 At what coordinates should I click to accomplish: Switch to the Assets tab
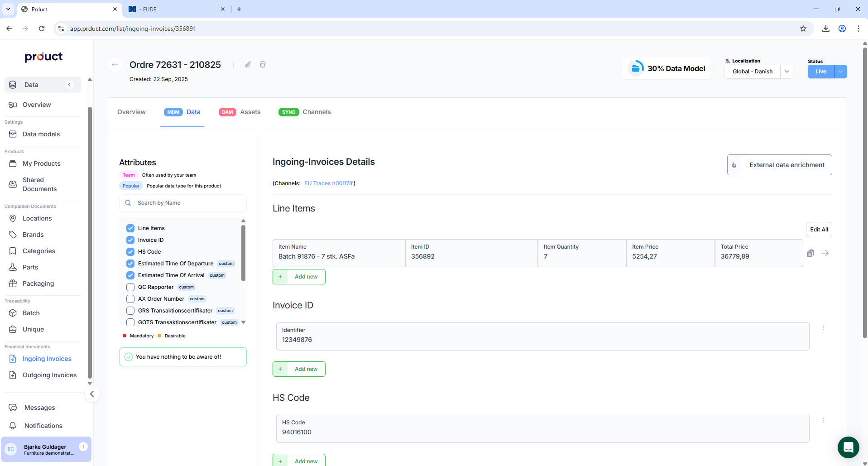tap(240, 112)
